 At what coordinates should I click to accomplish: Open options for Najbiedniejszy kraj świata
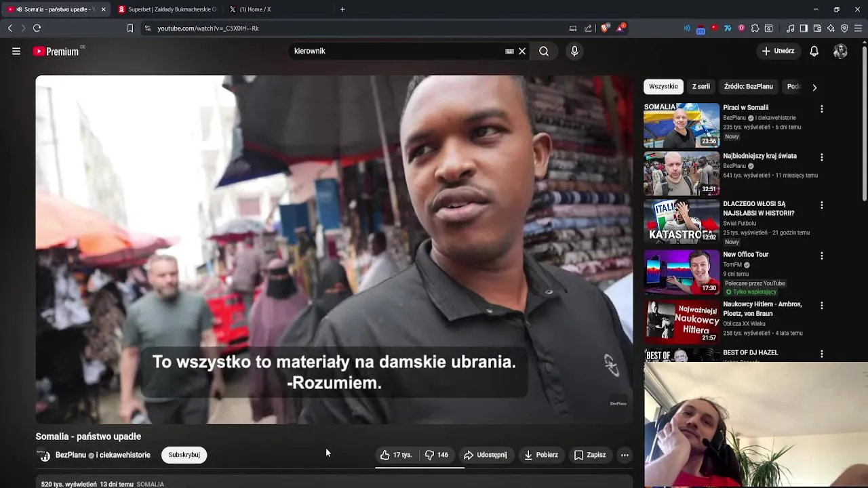821,157
